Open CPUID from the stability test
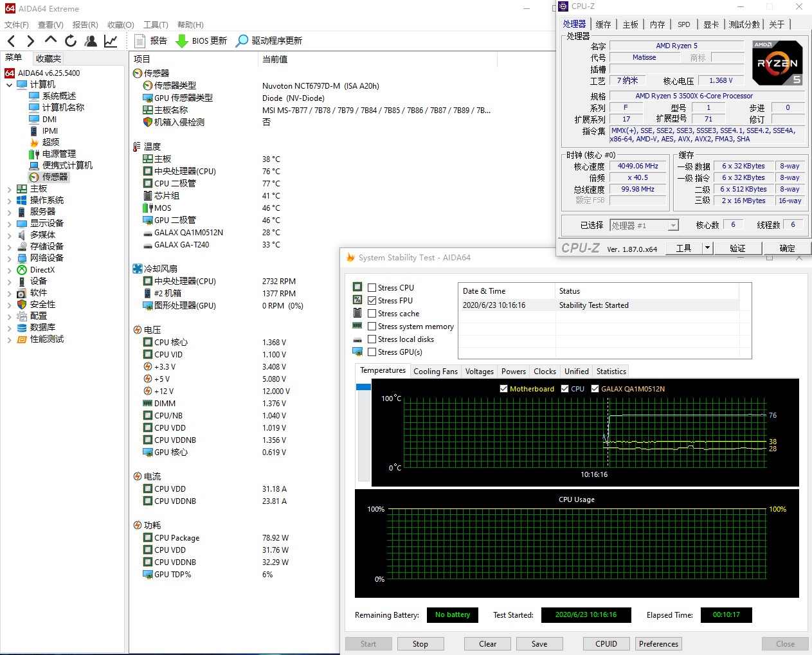This screenshot has width=812, height=655. pos(606,644)
